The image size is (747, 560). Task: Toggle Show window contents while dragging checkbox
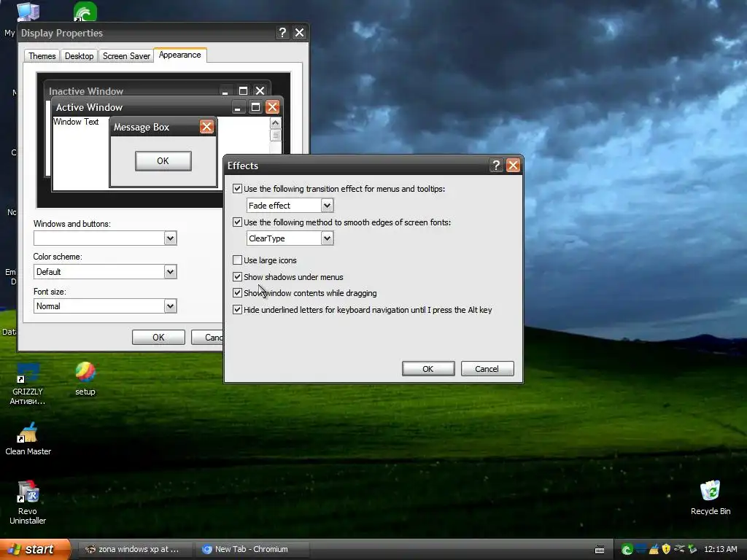pyautogui.click(x=237, y=293)
